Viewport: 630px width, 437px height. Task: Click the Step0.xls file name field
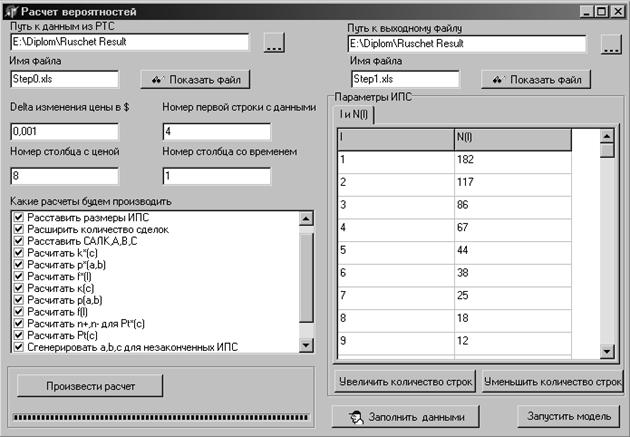tap(65, 79)
